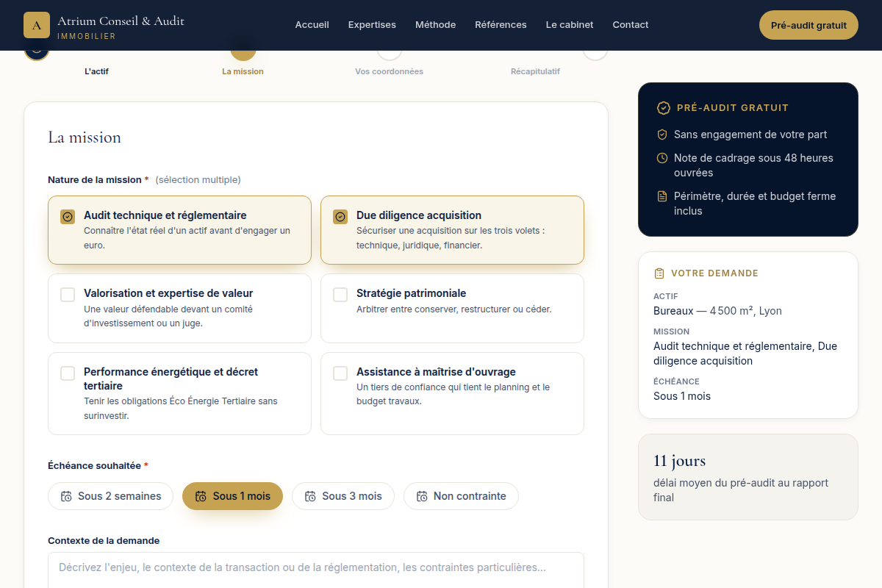Uncheck Due diligence acquisition checkbox
The width and height of the screenshot is (882, 588).
point(340,217)
